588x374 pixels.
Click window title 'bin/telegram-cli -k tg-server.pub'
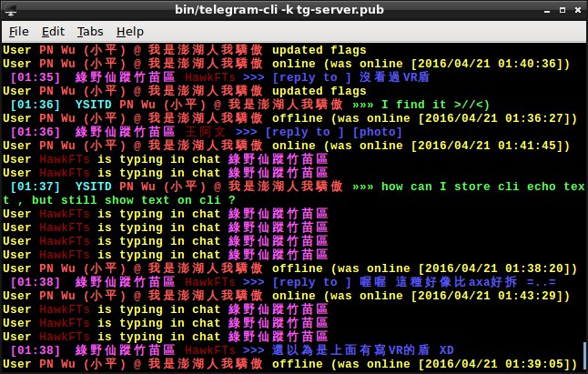coord(279,10)
